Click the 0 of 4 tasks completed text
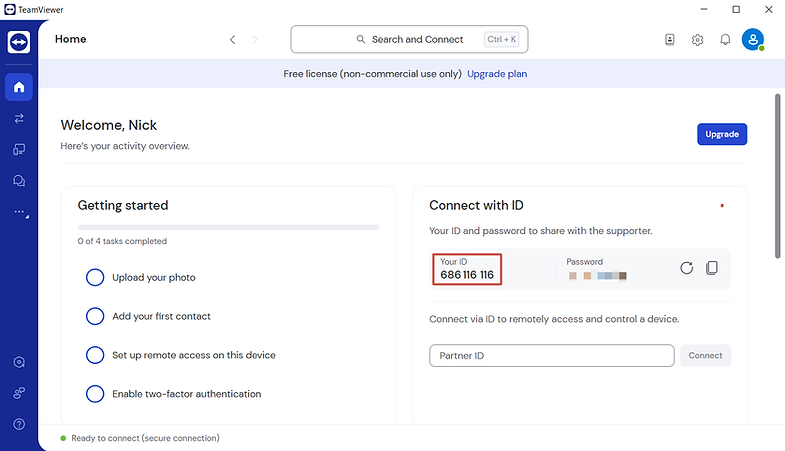Screen dimensions: 785x451 pos(122,241)
